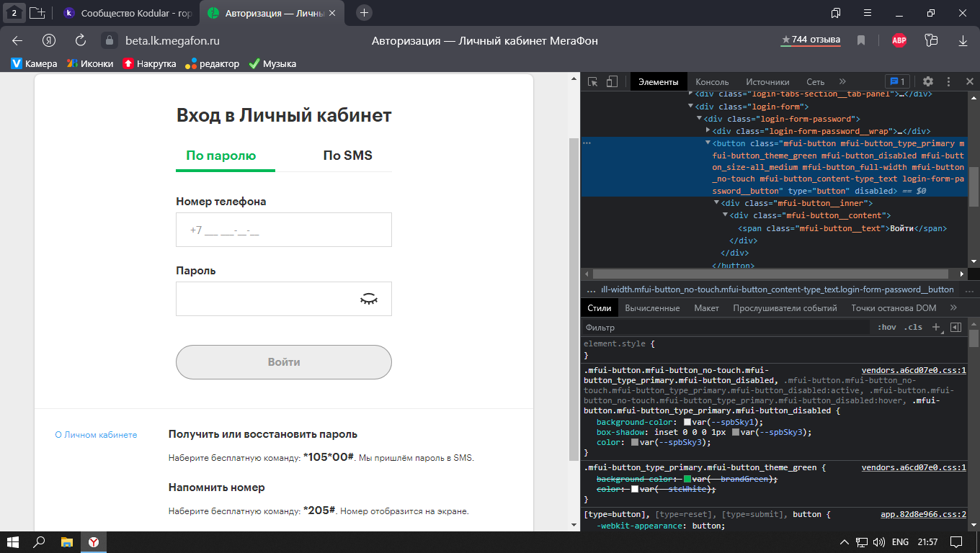Click the Adblock Plus extension icon
980x553 pixels.
coord(899,40)
